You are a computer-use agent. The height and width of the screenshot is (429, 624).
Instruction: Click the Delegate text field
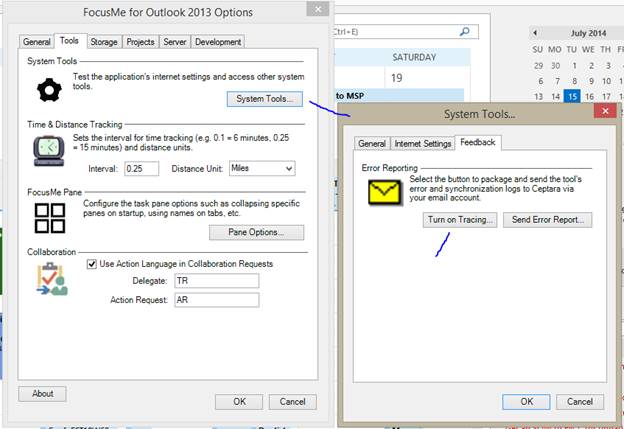point(217,281)
